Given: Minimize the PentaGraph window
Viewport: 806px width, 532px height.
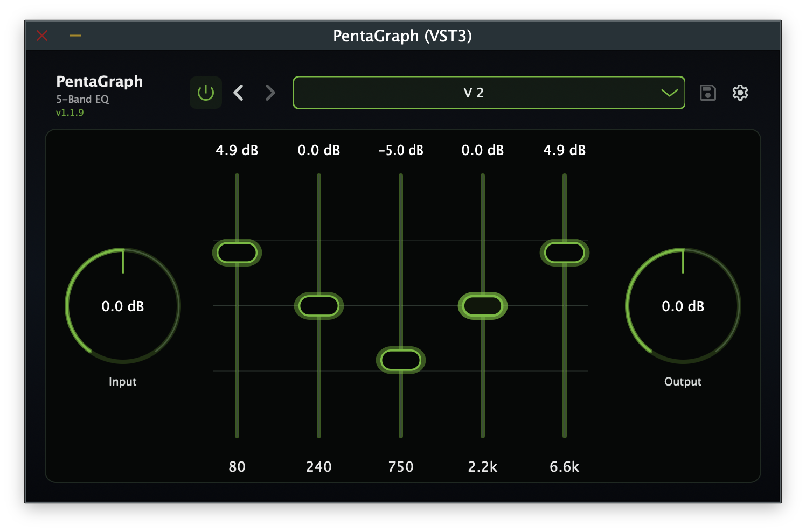Looking at the screenshot, I should tap(75, 36).
